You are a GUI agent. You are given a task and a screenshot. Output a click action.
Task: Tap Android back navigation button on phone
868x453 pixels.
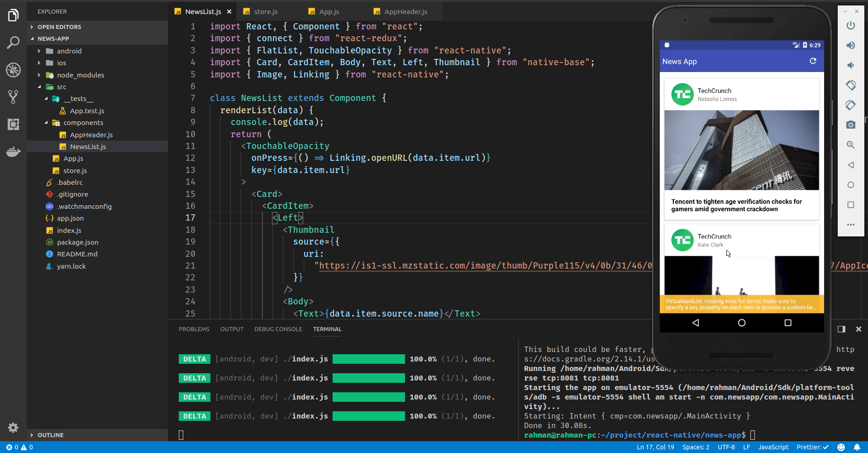696,323
